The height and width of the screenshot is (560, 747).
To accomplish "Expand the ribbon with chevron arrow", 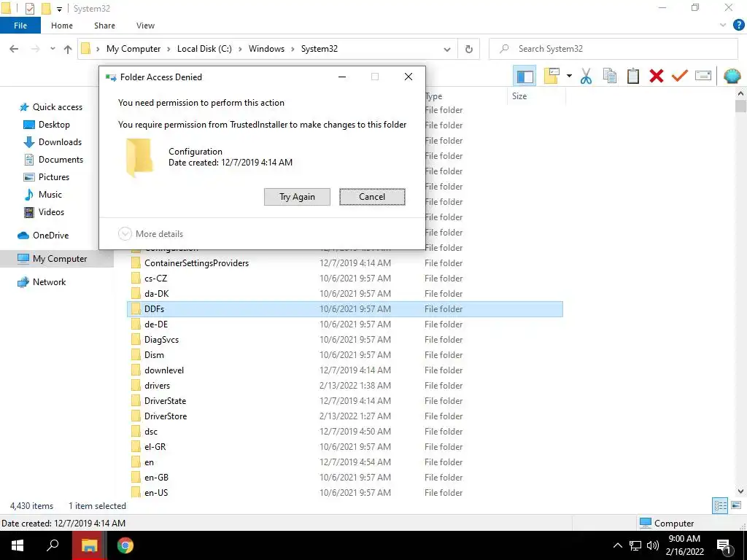I will coord(723,26).
